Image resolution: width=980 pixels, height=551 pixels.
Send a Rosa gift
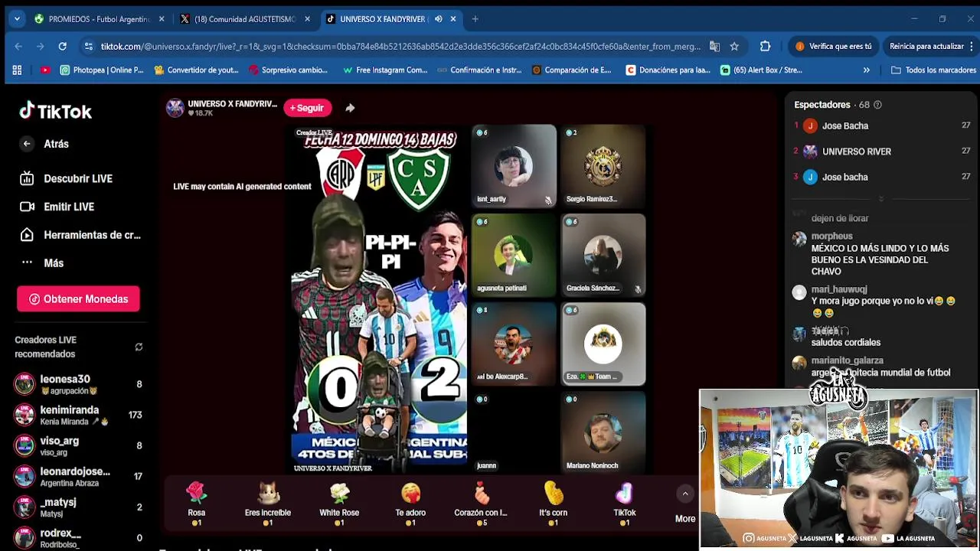pos(197,504)
